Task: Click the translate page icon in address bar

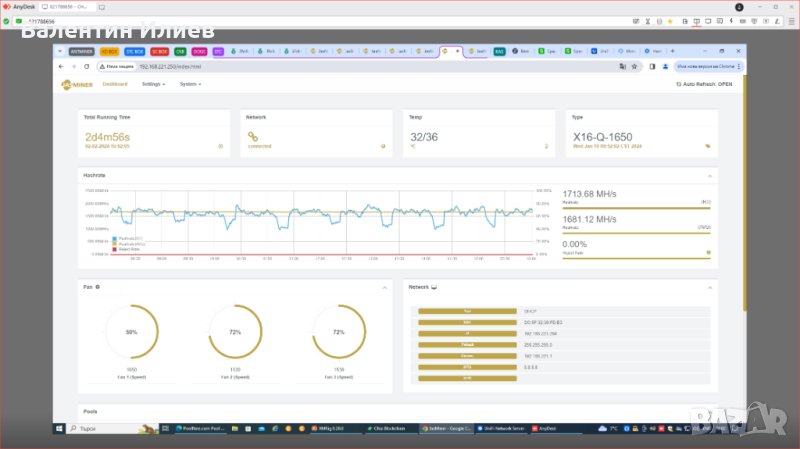Action: tap(623, 66)
